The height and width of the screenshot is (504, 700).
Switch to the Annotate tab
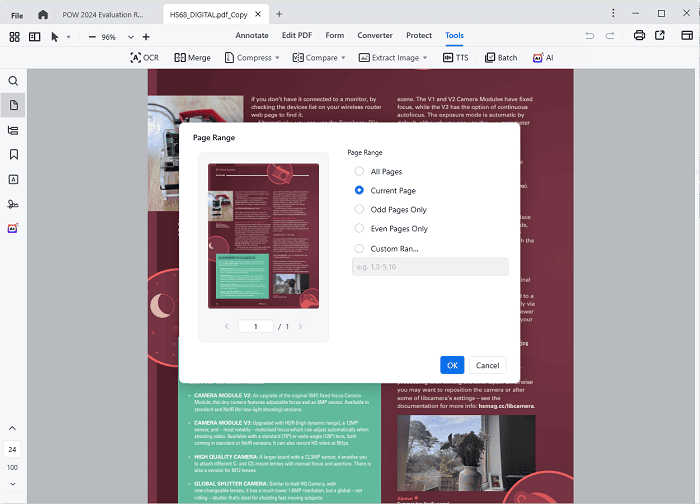coord(252,36)
